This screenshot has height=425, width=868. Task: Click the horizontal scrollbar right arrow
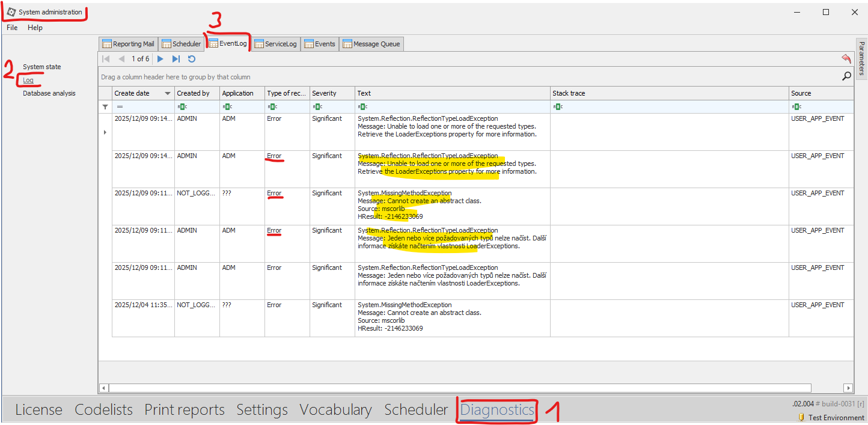click(848, 388)
